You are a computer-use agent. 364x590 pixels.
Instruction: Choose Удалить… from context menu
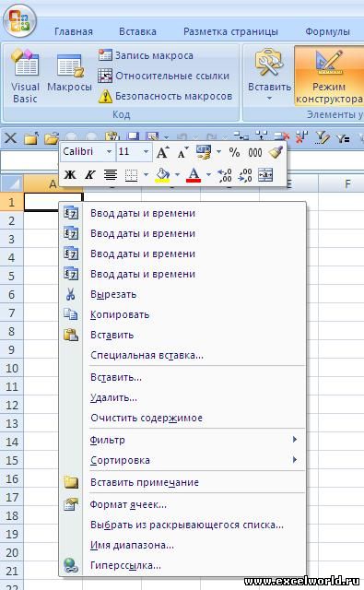182,397
